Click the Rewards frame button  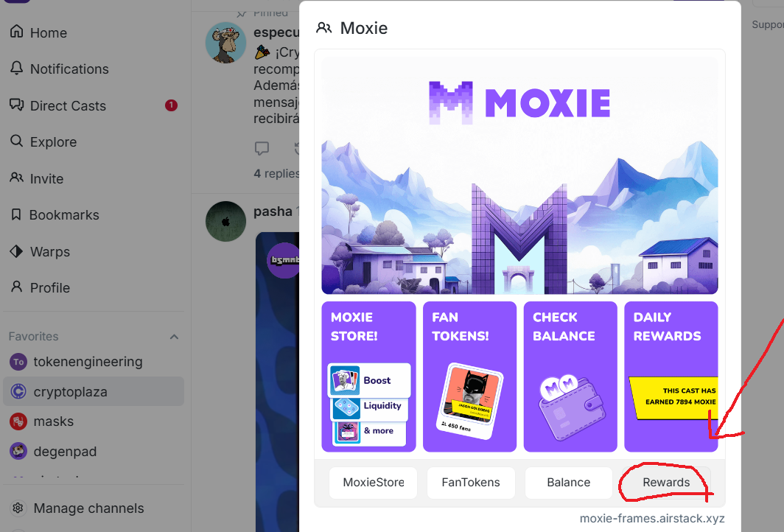pyautogui.click(x=666, y=483)
